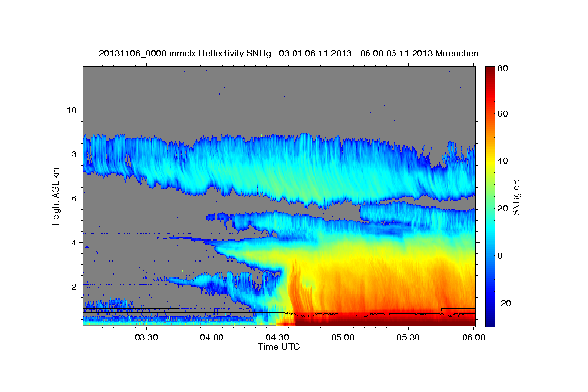Click the 05:30 time tick label
This screenshot has height=392, width=588.
408,337
